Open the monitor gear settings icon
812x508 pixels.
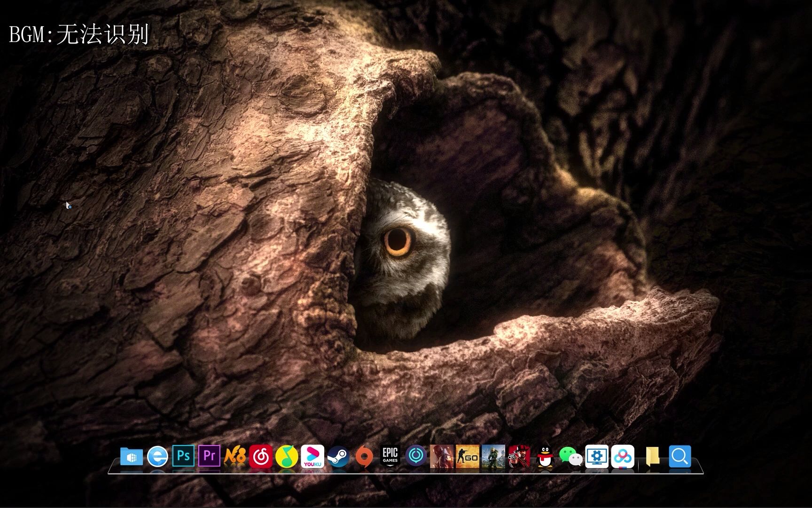[597, 456]
